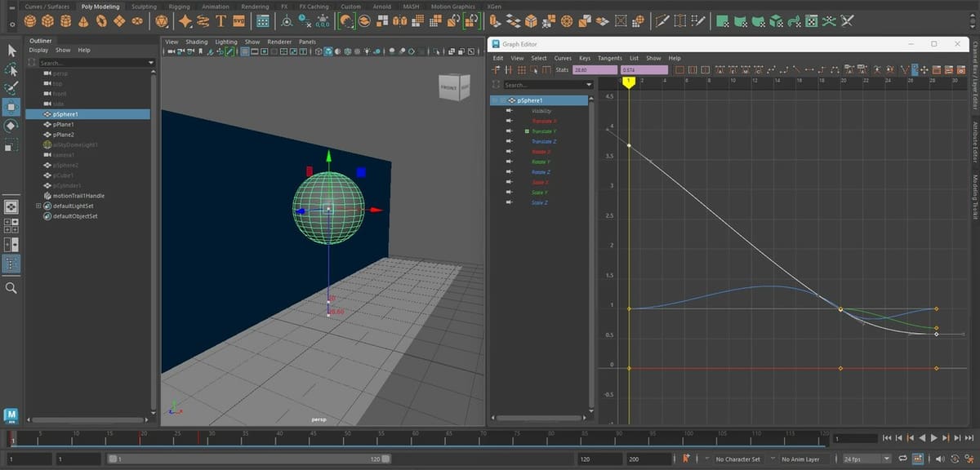Click the Graph Editor frame all icon
The image size is (980, 470).
point(679,70)
